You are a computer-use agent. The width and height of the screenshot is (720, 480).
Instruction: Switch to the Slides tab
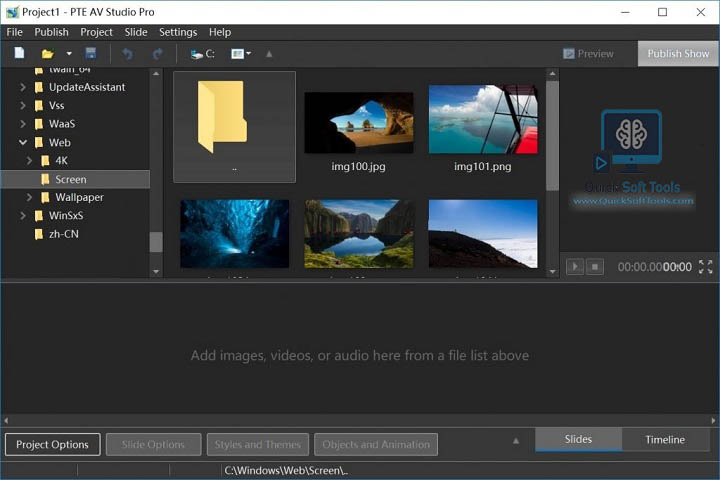[x=579, y=440]
